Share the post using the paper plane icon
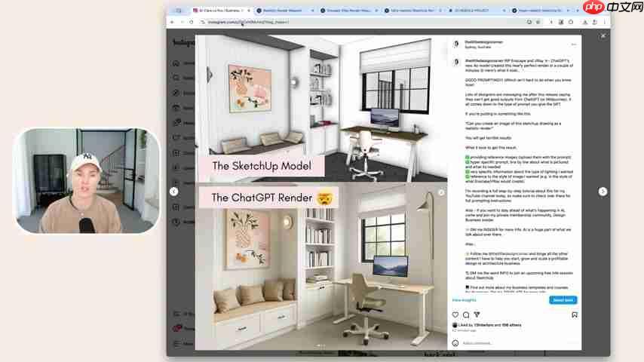The width and height of the screenshot is (644, 362). pos(477,314)
